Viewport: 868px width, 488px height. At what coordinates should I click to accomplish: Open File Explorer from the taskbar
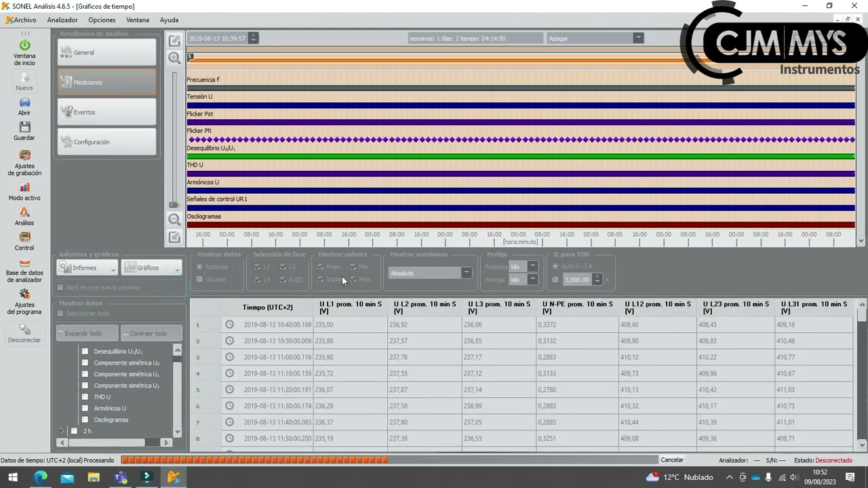pos(94,477)
